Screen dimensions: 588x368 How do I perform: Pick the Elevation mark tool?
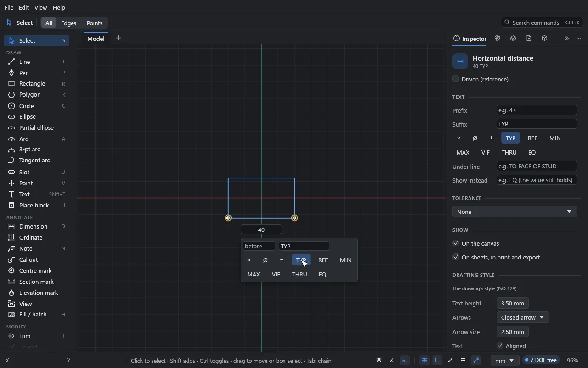click(37, 293)
